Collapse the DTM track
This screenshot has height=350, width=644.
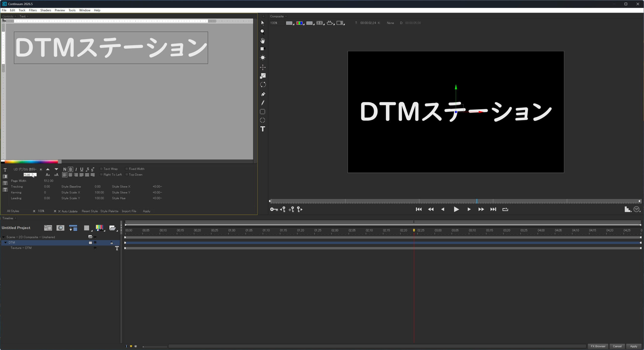[x=6, y=243]
